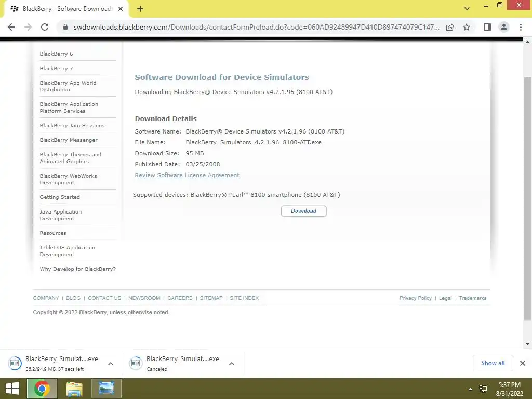Open BlackBerry App World Distribution

pos(68,86)
